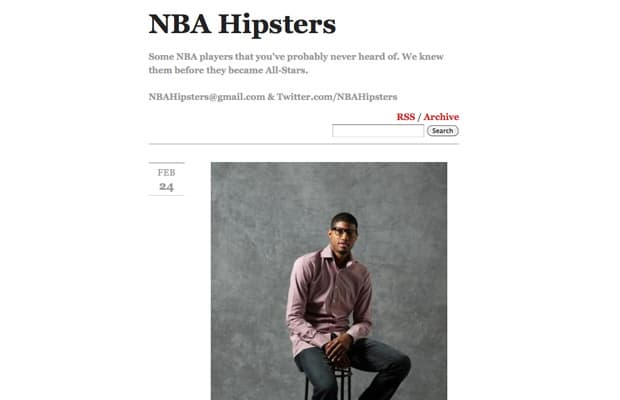
Task: Open the photo of man on stool
Action: tap(329, 281)
